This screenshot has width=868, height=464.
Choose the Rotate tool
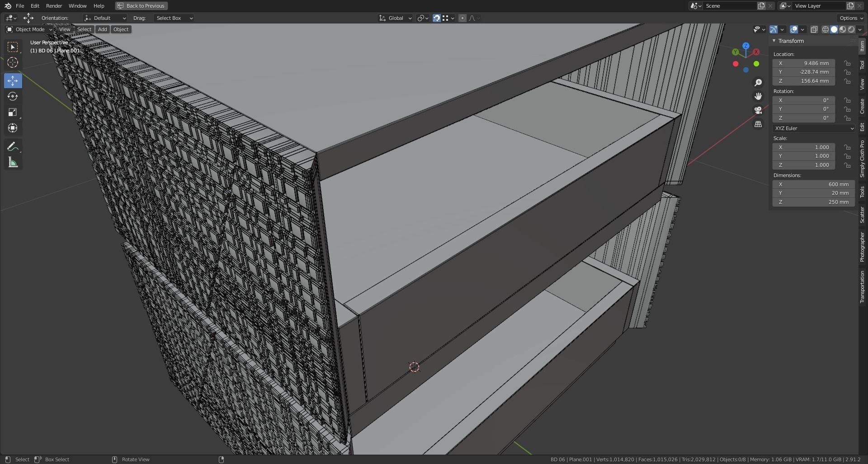coord(13,97)
